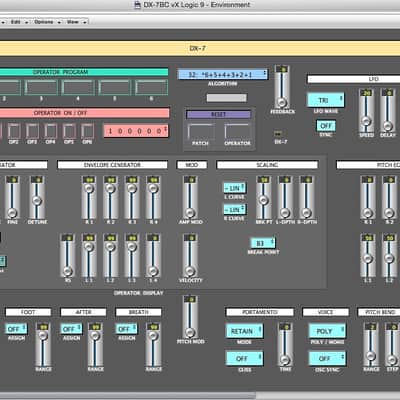This screenshot has height=400, width=400.
Task: Open the Algorithm selector showing 32
Action: tap(223, 74)
